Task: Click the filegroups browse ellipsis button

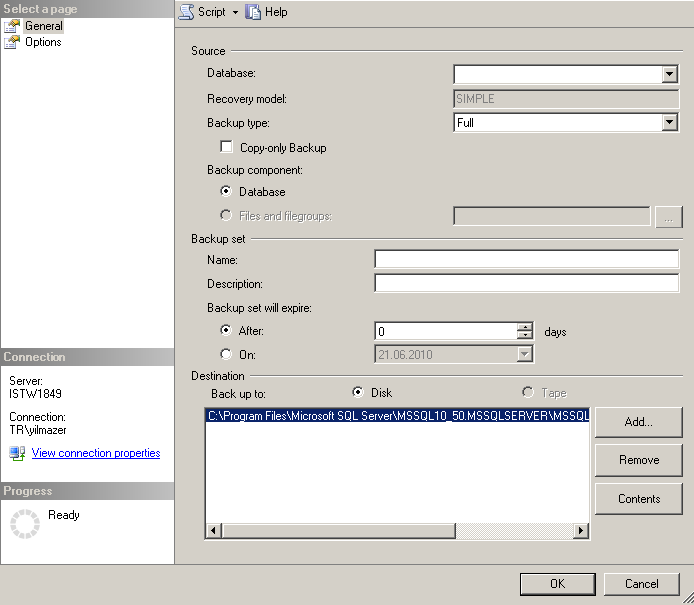Action: pyautogui.click(x=668, y=216)
